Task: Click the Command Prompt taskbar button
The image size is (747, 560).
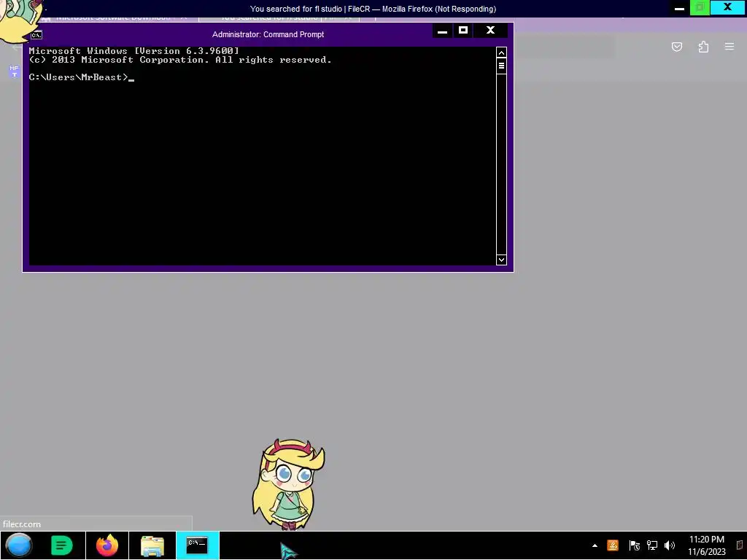Action: point(197,545)
